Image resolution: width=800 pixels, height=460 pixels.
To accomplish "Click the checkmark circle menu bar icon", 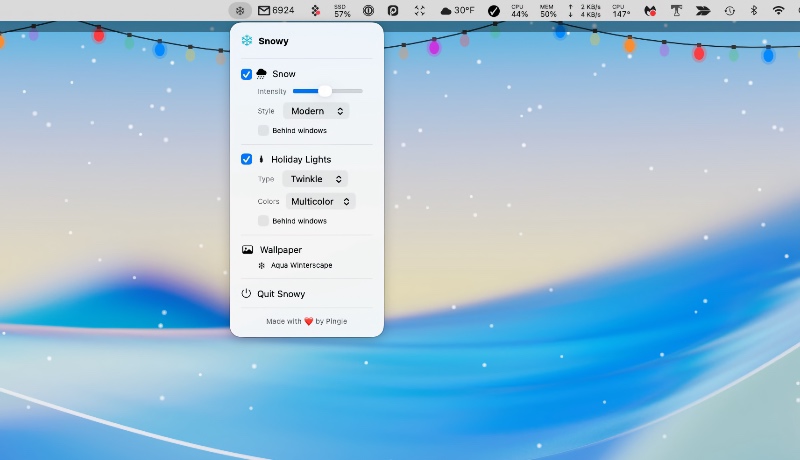I will (494, 11).
